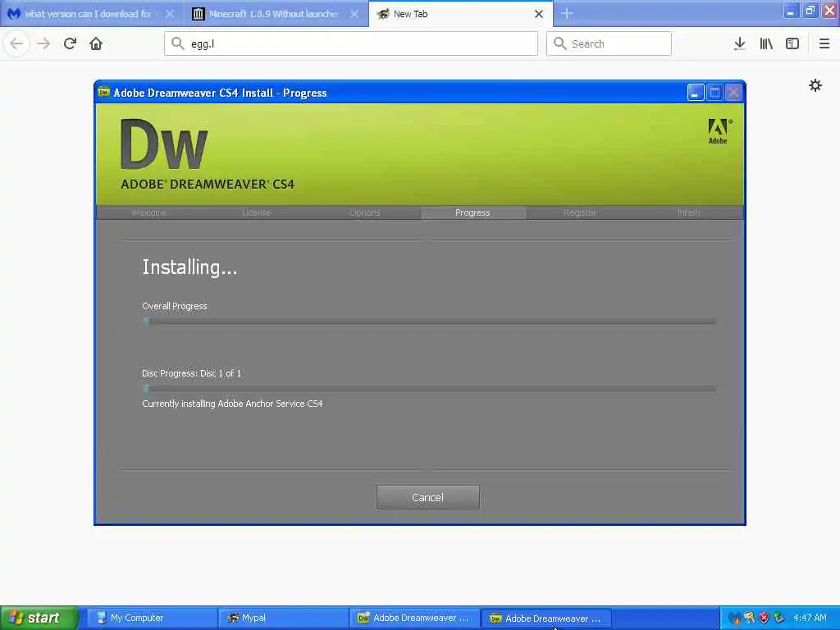Viewport: 840px width, 630px height.
Task: Click the 'Installing...' heading
Action: tap(189, 267)
